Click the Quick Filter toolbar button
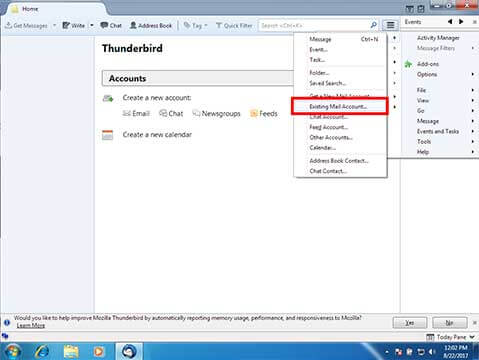The height and width of the screenshot is (360, 479). click(x=234, y=25)
